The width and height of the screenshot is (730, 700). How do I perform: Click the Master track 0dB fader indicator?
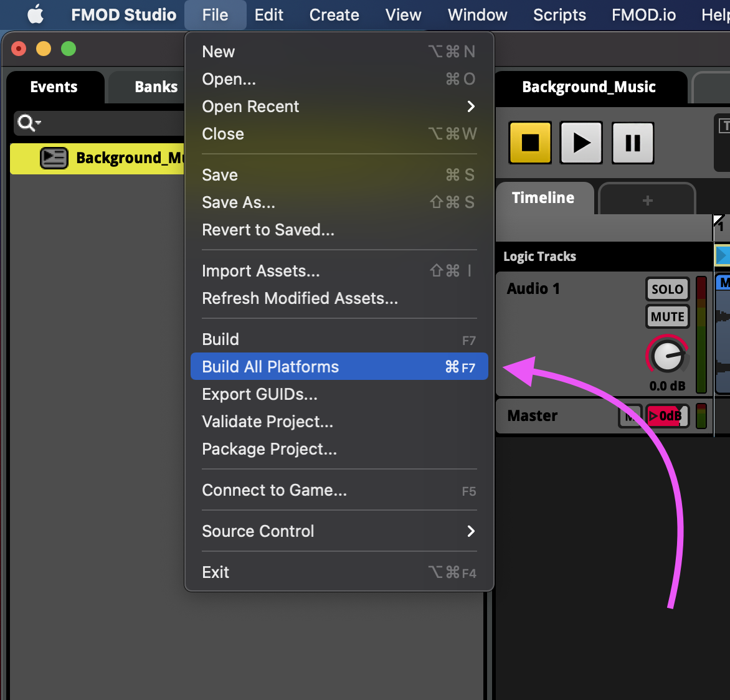pos(666,415)
